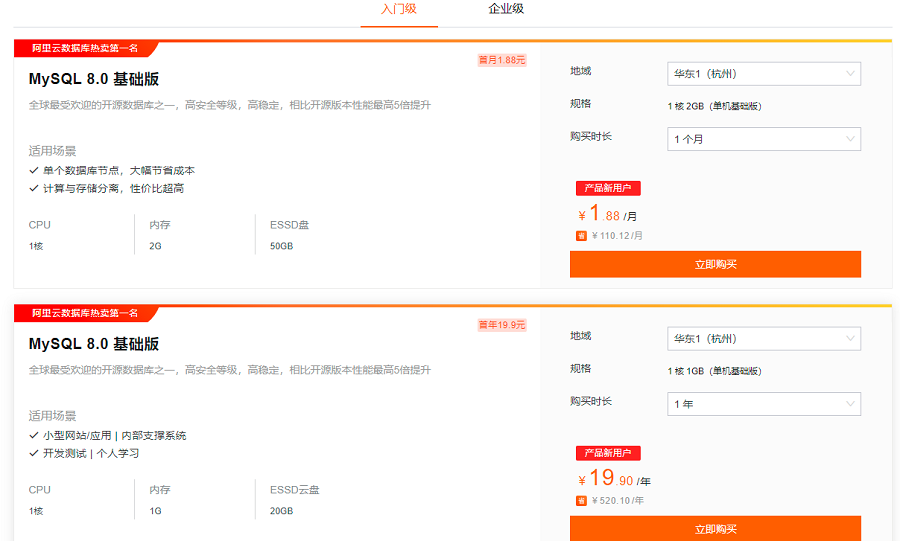
Task: Click the ESSD盘 column heading
Action: coord(289,225)
